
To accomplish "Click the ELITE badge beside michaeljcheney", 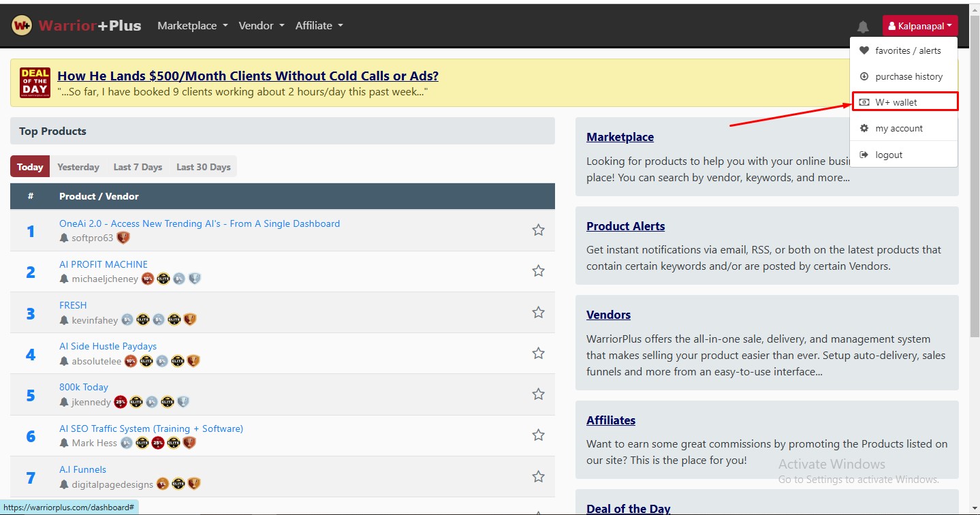I will (163, 279).
